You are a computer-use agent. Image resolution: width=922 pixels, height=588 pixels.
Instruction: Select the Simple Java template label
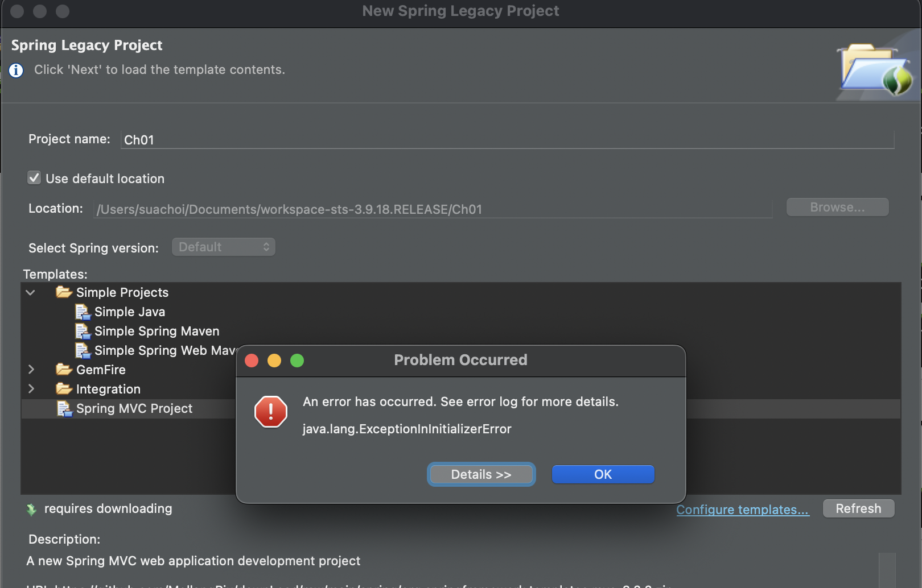130,312
